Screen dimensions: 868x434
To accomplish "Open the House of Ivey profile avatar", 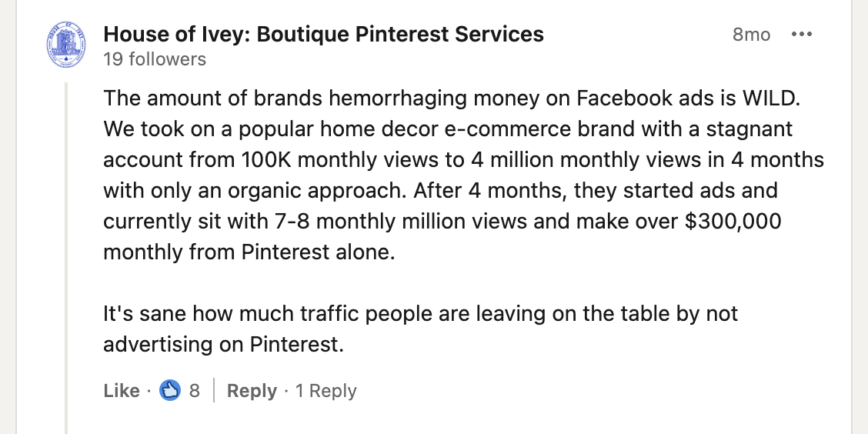I will (66, 45).
